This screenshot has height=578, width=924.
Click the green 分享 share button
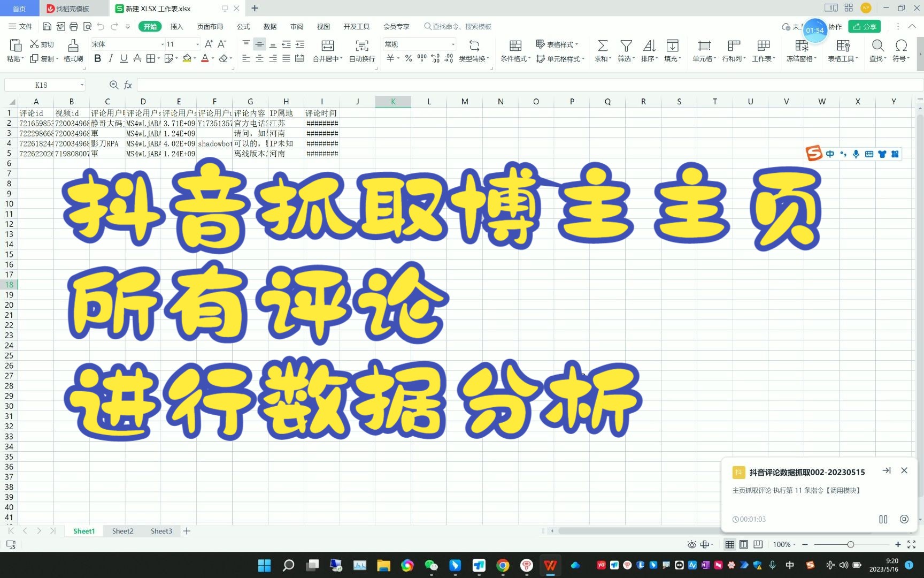tap(864, 26)
